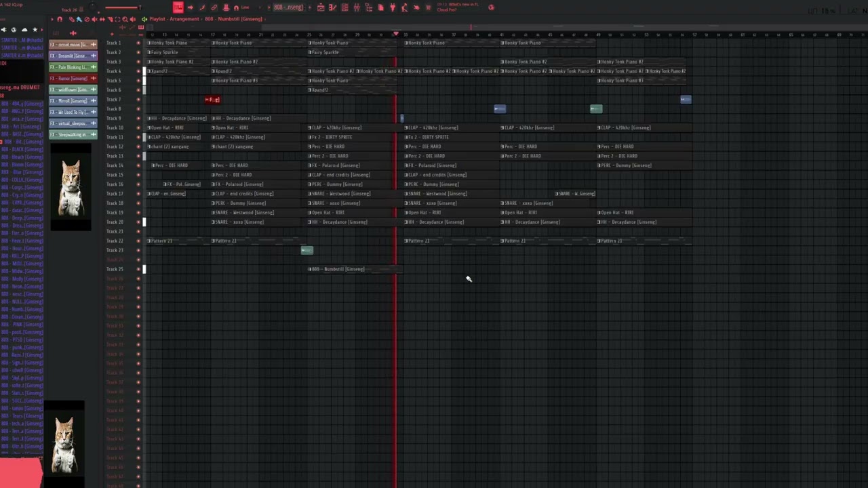Select FX - Dreamlit pattern in picker

click(73, 56)
